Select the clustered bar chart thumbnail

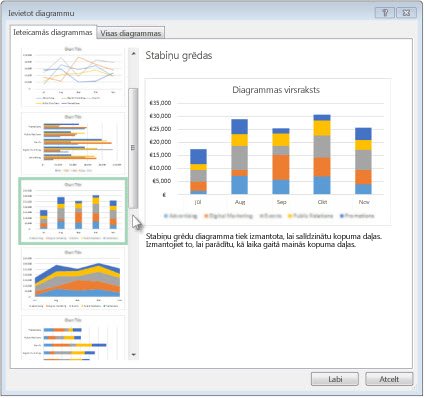pos(73,144)
